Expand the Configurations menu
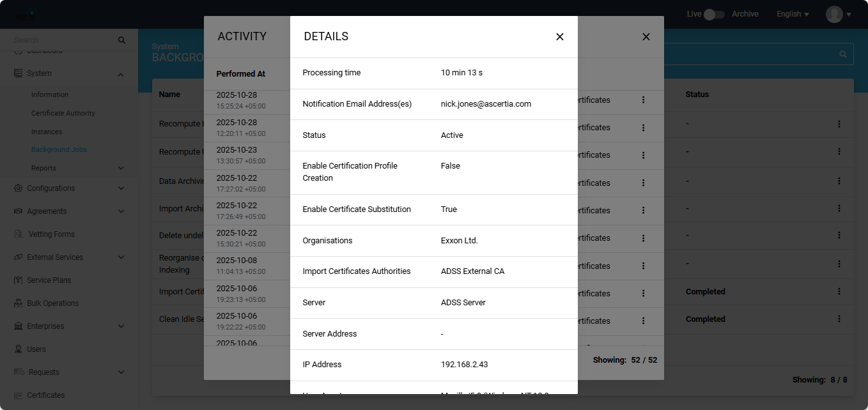The image size is (868, 410). pyautogui.click(x=121, y=188)
